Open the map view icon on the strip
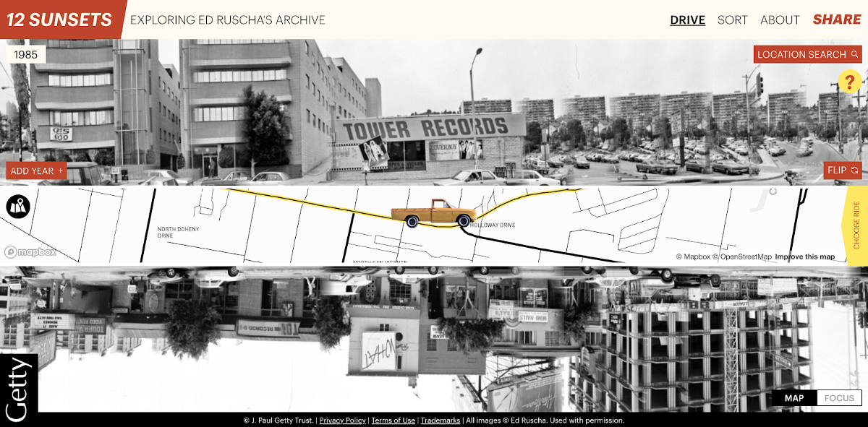The image size is (868, 427). (x=18, y=206)
